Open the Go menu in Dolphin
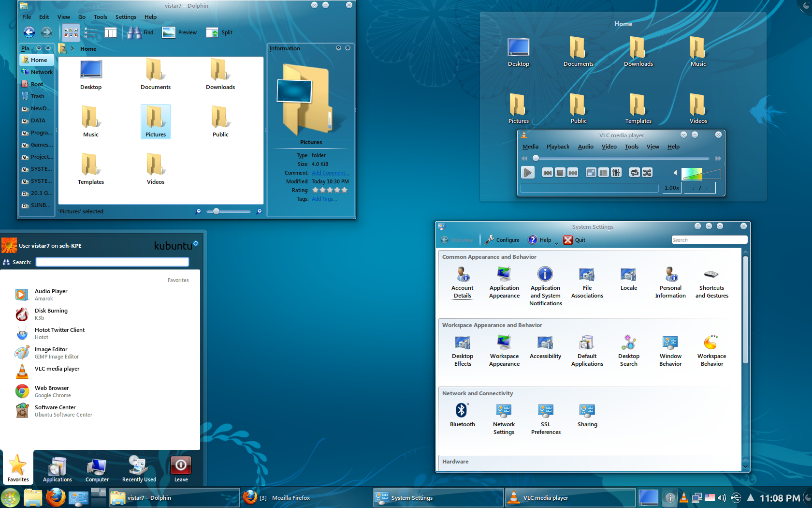The height and width of the screenshot is (508, 812). 82,17
